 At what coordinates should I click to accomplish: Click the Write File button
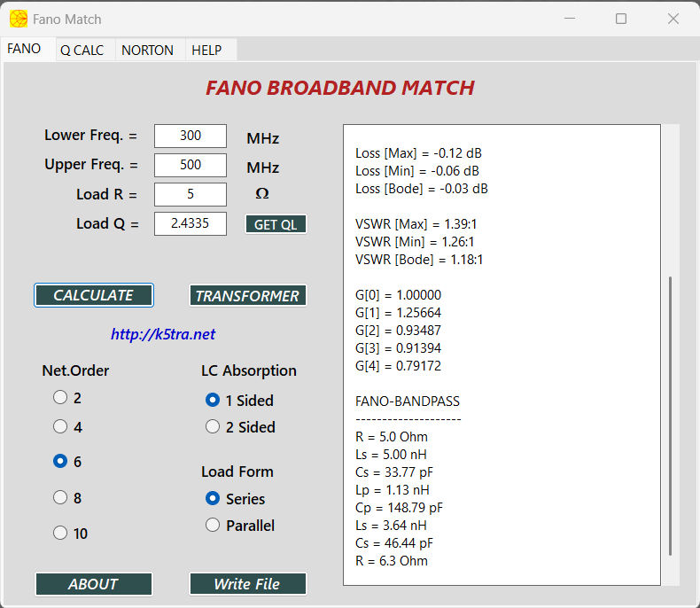pos(247,584)
